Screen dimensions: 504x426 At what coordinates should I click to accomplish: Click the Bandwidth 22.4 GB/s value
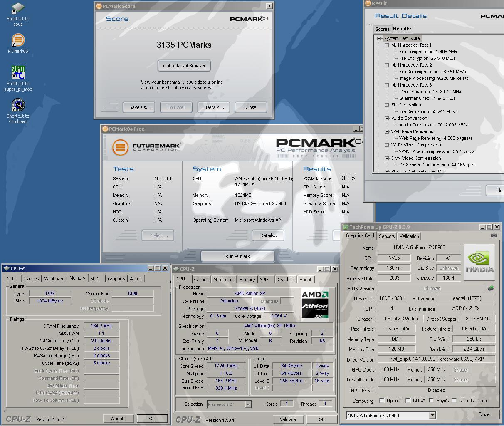[x=474, y=349]
